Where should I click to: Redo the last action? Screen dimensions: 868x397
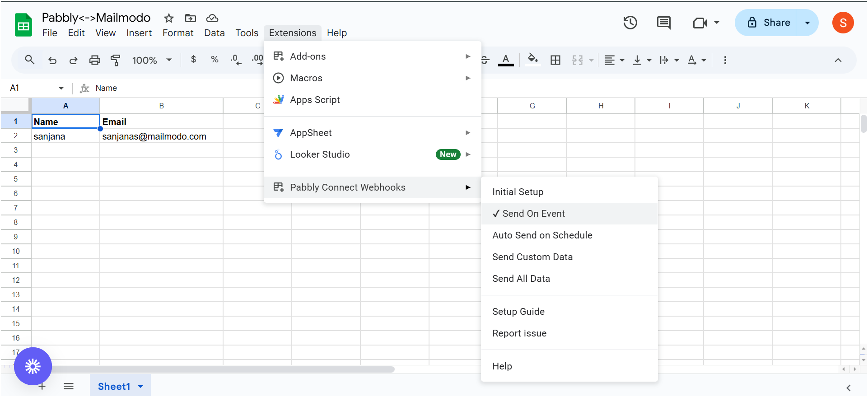(x=73, y=60)
